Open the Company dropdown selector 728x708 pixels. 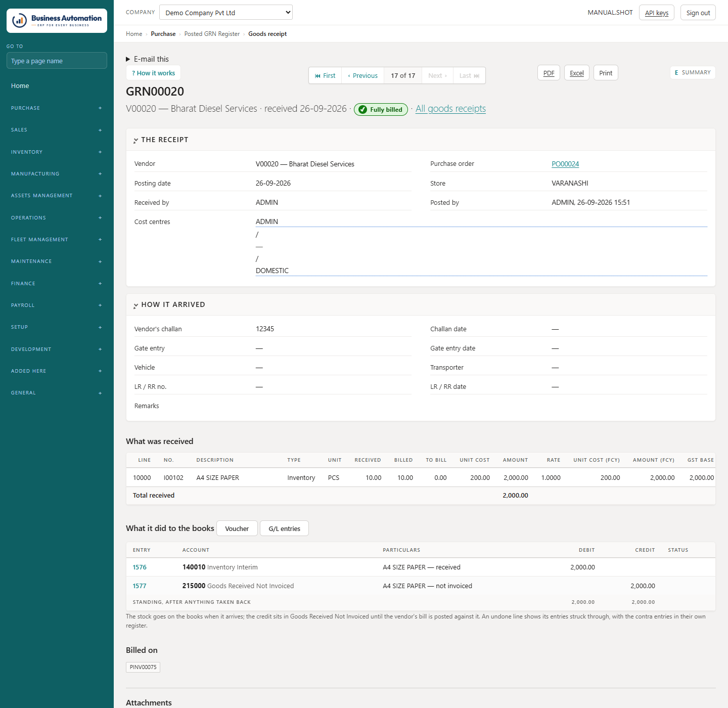226,12
